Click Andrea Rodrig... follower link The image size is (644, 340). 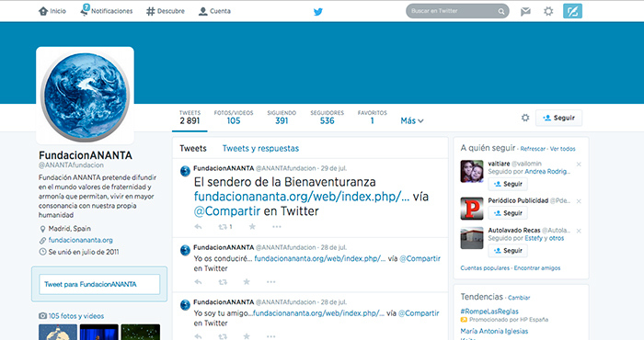click(547, 172)
